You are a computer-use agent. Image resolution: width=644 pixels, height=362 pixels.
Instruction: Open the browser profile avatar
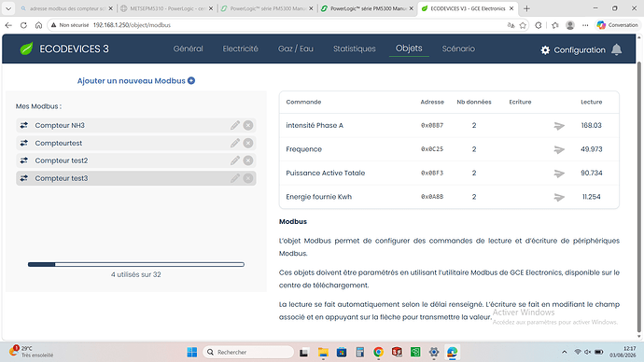569,25
